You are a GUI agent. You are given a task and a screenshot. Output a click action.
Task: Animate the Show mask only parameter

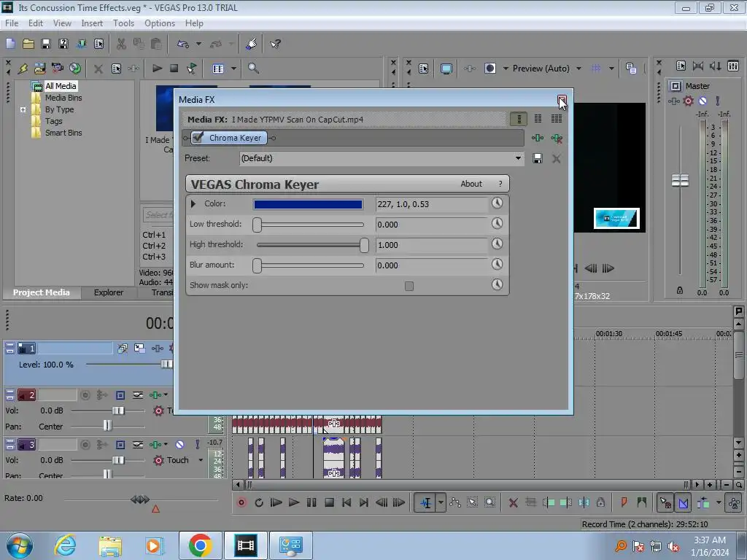[x=497, y=285]
